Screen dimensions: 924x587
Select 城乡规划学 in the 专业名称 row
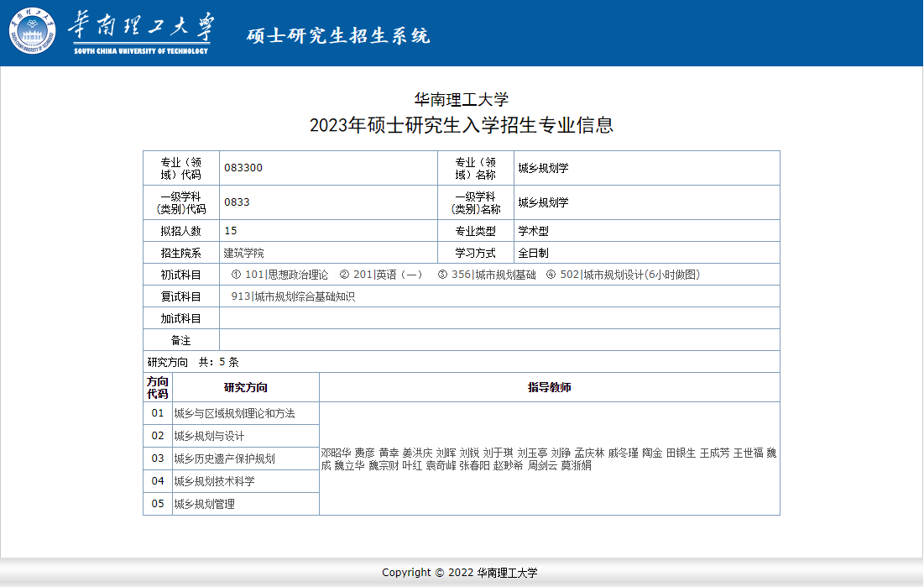[x=543, y=168]
